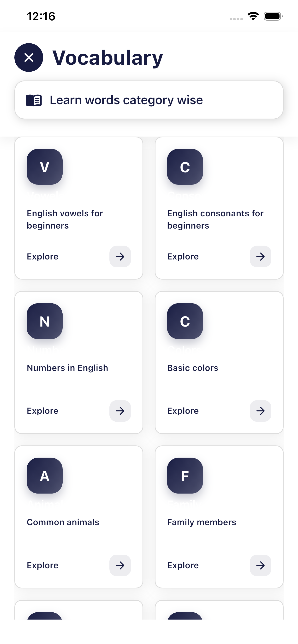
Task: Click Explore under English consonants for beginners
Action: pyautogui.click(x=183, y=257)
